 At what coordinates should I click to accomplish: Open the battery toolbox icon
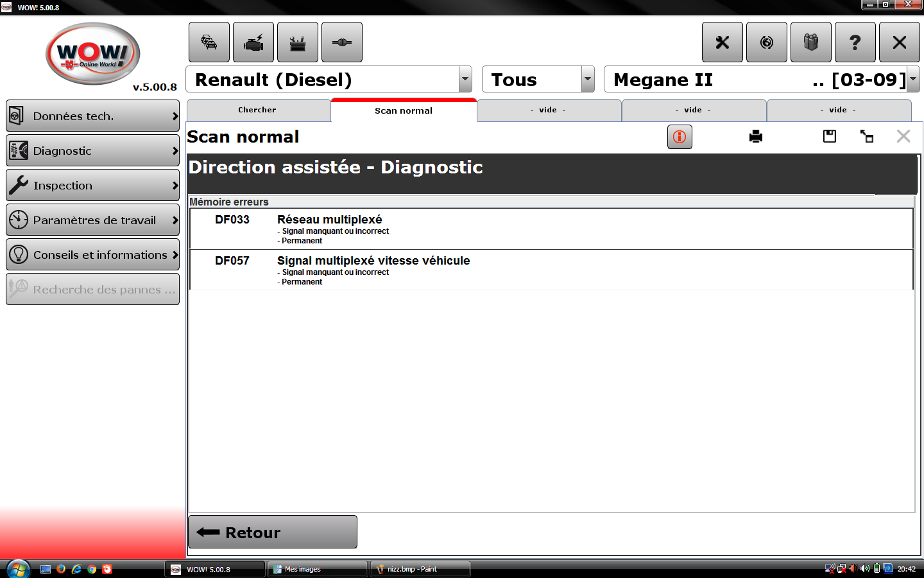pyautogui.click(x=298, y=42)
